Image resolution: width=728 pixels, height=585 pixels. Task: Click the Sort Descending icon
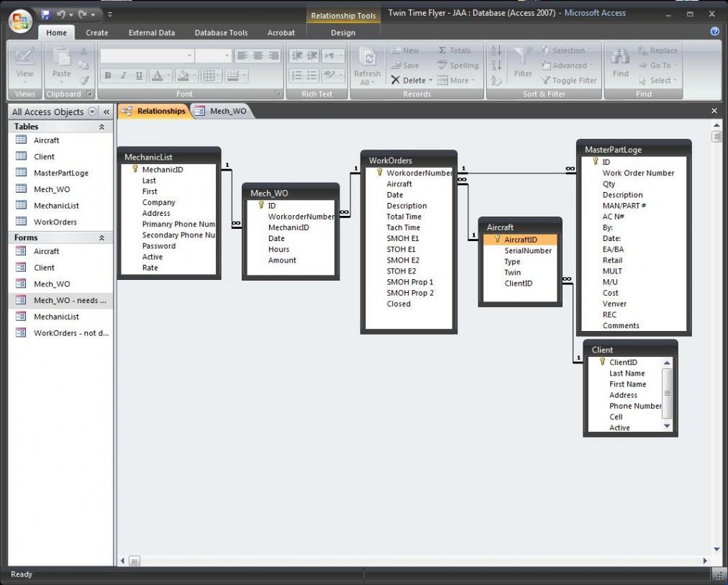pyautogui.click(x=496, y=65)
